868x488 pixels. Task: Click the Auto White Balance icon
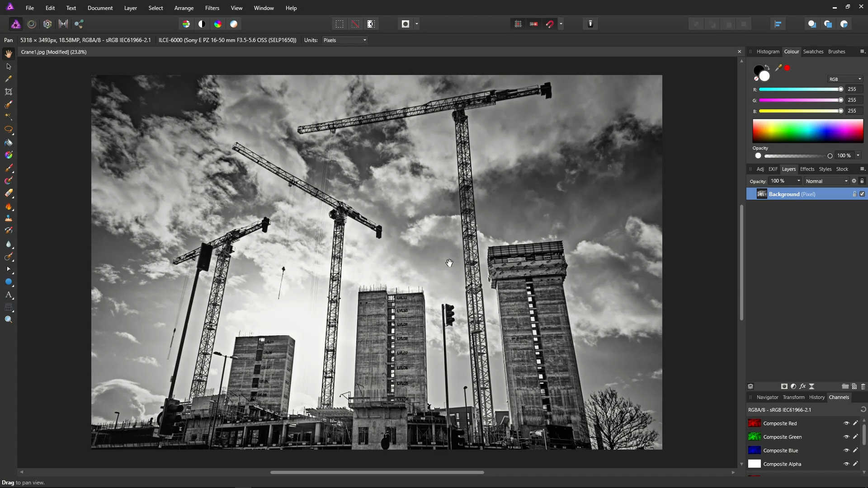[234, 24]
